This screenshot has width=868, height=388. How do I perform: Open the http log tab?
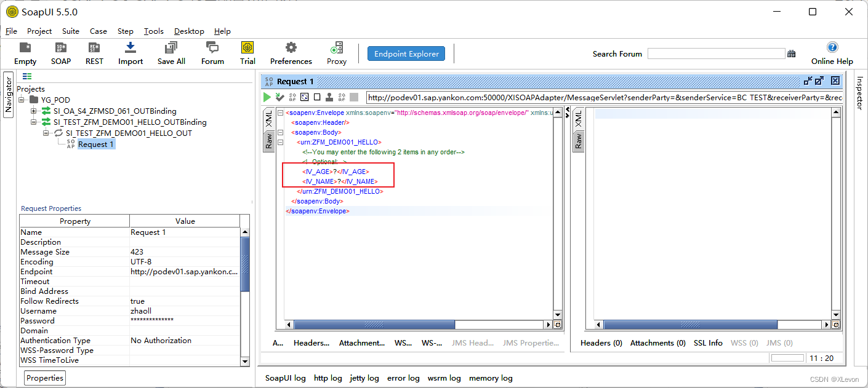(x=328, y=378)
